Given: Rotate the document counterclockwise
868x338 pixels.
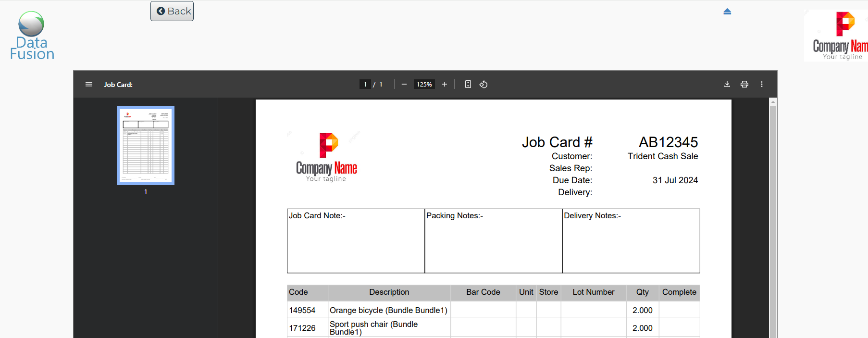Looking at the screenshot, I should pos(484,84).
